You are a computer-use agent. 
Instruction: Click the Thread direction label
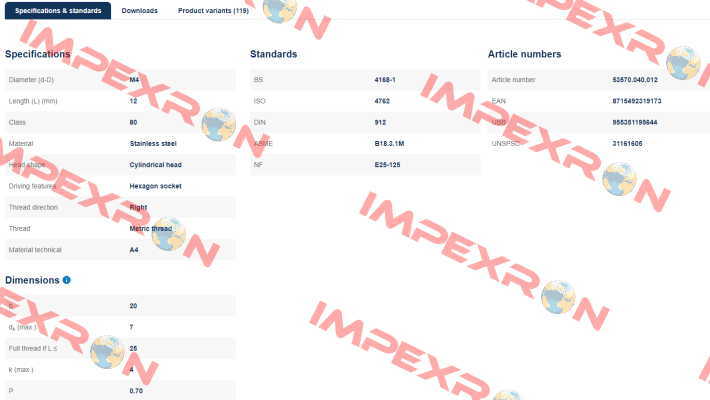[x=33, y=207]
